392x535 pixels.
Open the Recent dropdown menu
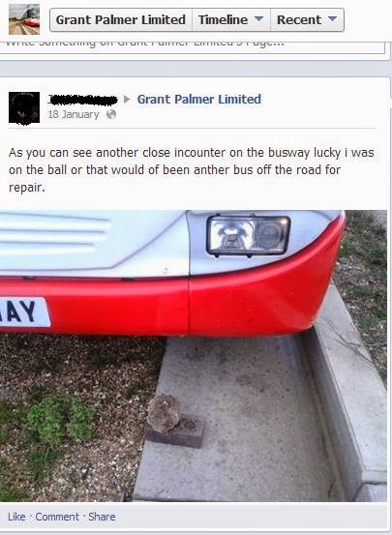click(x=307, y=19)
